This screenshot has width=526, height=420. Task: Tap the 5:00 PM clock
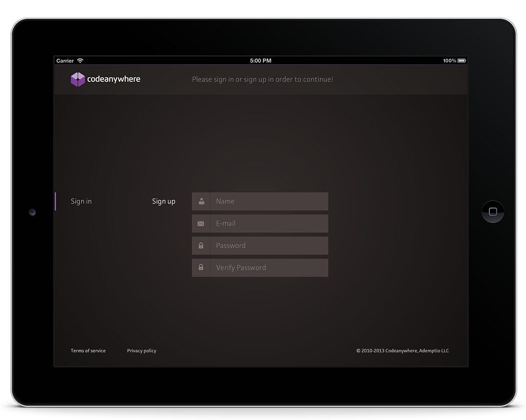click(261, 61)
